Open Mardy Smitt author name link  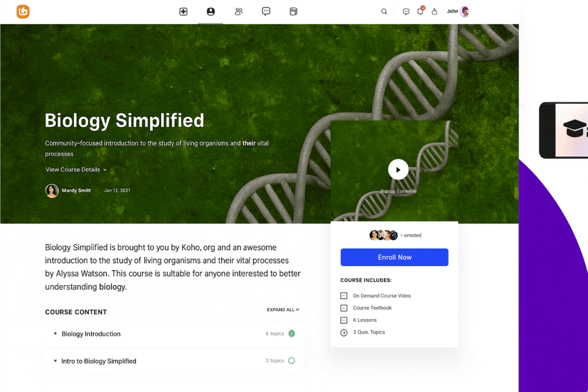[x=76, y=191]
